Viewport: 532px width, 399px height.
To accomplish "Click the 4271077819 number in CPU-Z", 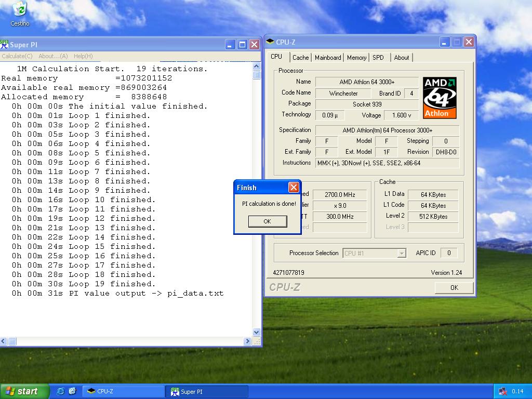I will click(288, 272).
